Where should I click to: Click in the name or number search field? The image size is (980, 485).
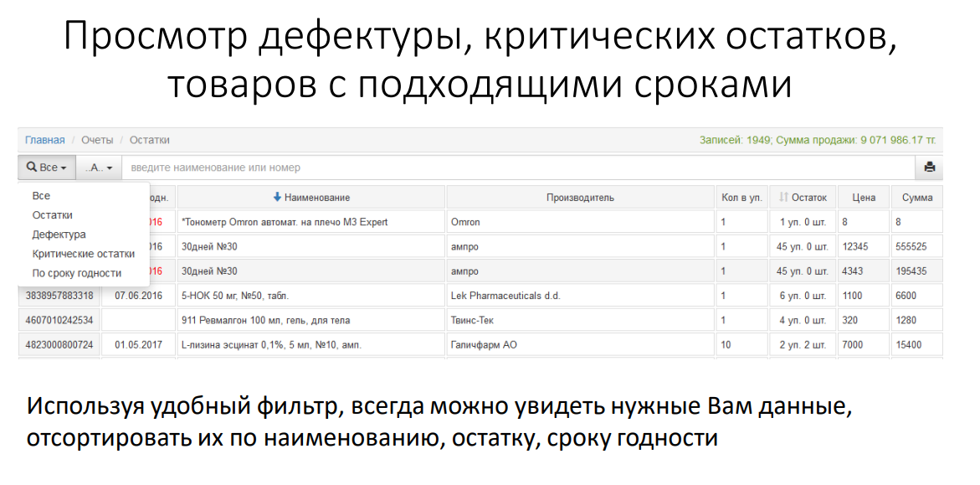click(x=519, y=168)
